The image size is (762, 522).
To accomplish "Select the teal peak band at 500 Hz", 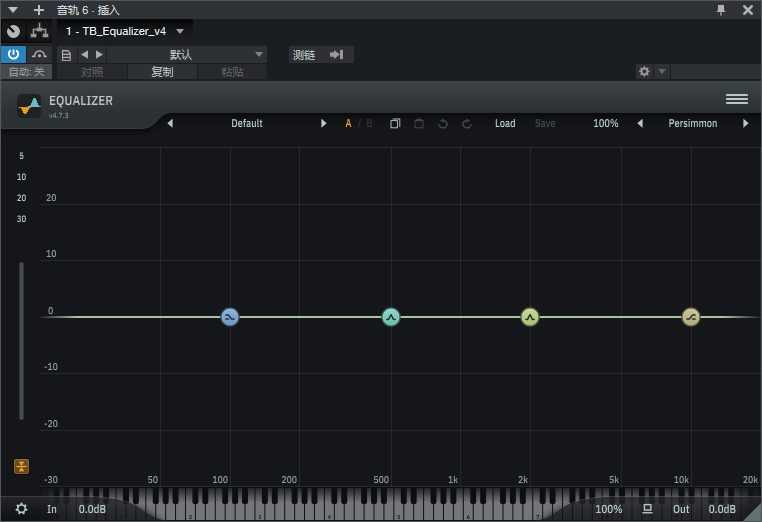I will pyautogui.click(x=391, y=317).
